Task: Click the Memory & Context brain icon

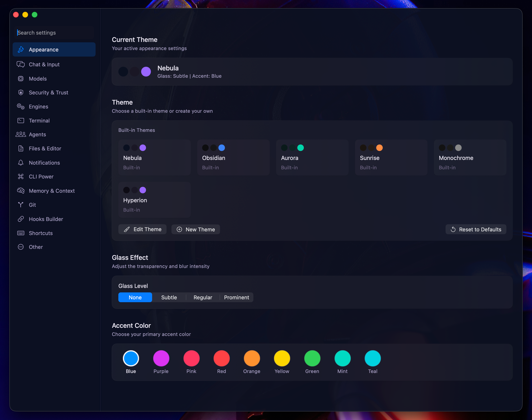Action: pos(21,191)
